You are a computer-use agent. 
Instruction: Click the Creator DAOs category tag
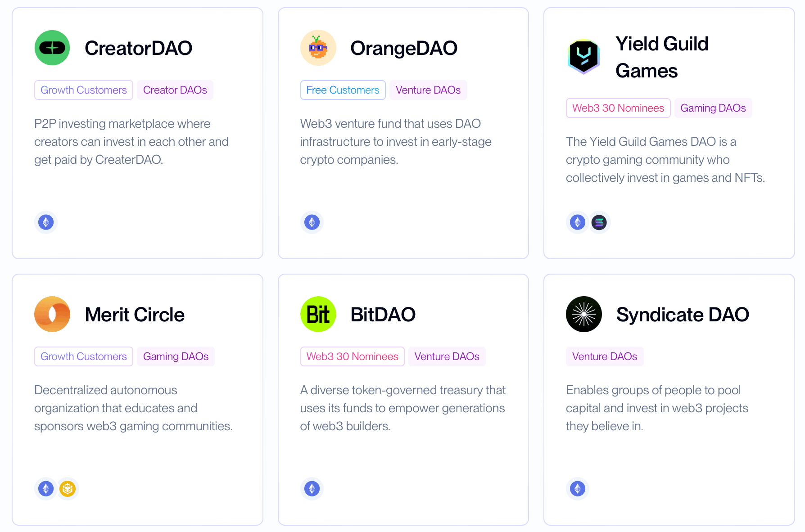[175, 90]
